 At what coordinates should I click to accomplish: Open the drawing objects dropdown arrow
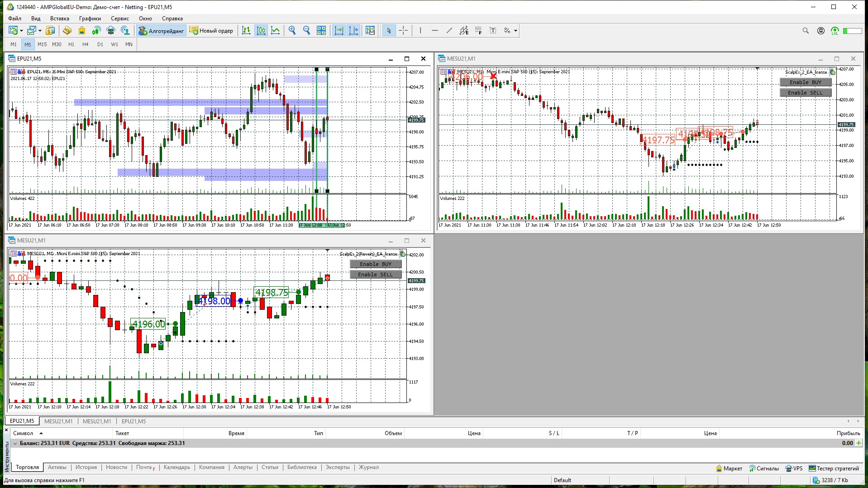click(515, 31)
